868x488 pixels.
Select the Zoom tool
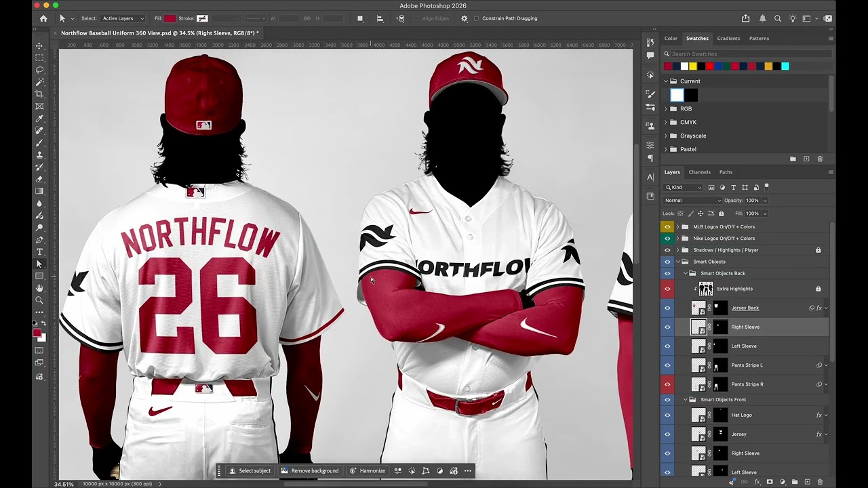39,300
